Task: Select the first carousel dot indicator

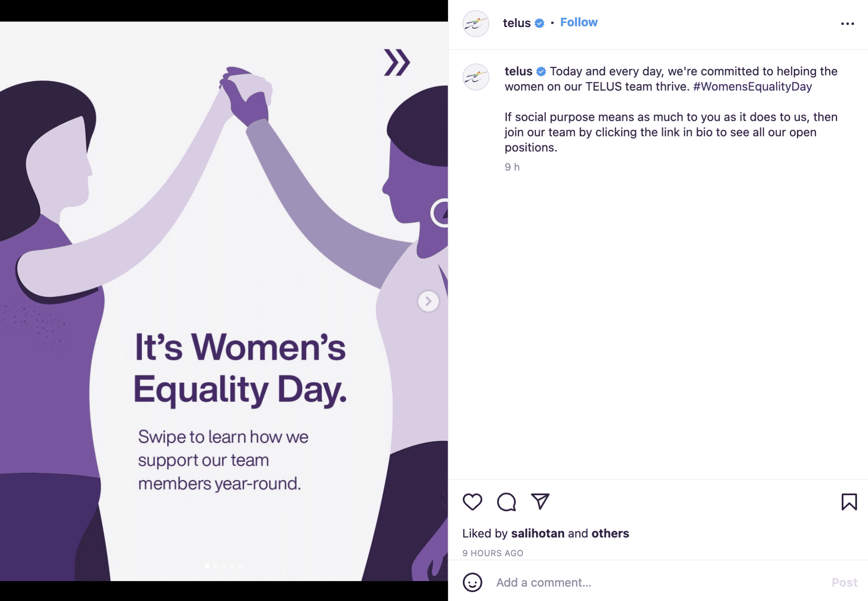Action: (207, 566)
